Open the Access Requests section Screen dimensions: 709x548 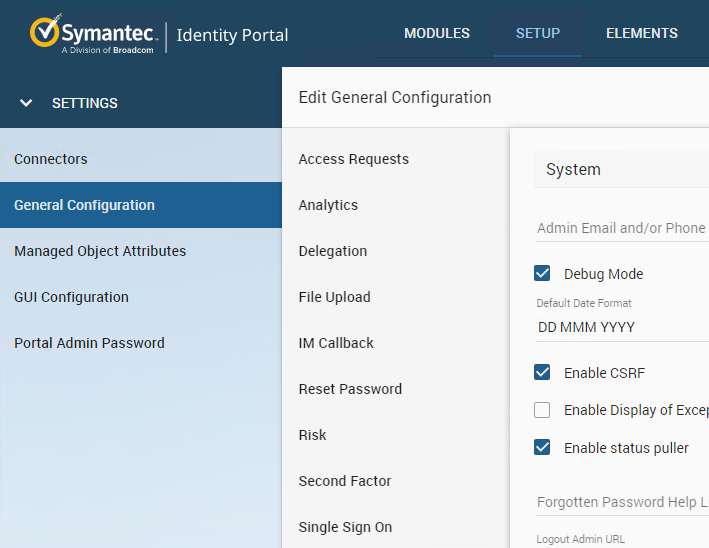point(353,159)
